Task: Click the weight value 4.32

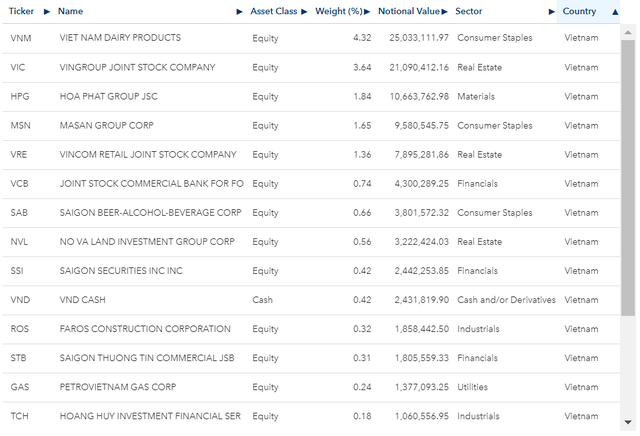Action: 362,38
